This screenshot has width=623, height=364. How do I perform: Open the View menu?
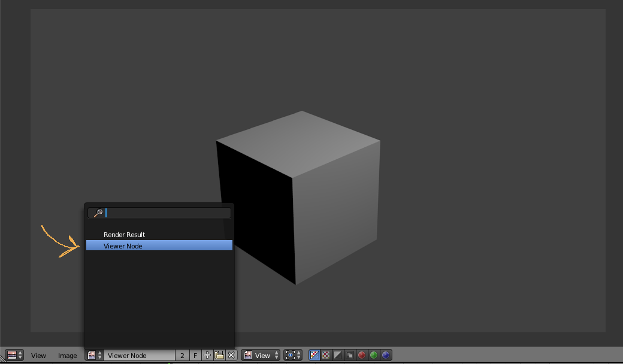(38, 355)
